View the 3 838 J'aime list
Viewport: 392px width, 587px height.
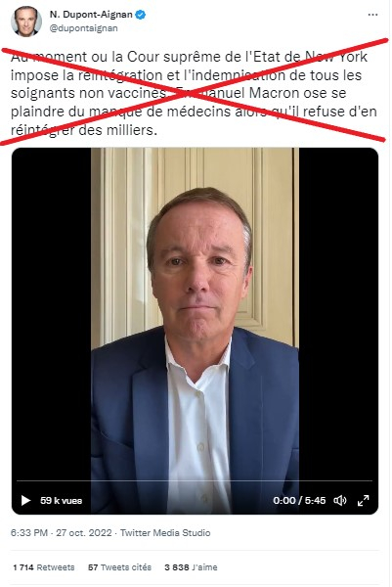(191, 567)
